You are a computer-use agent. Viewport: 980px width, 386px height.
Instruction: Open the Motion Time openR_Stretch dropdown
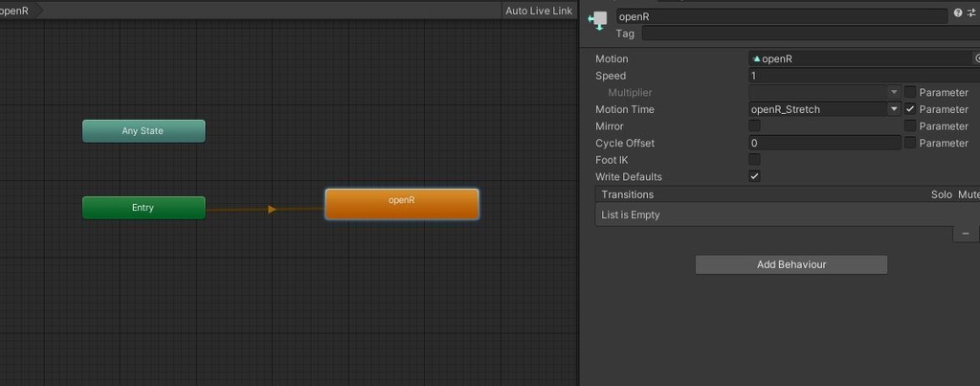(x=825, y=109)
